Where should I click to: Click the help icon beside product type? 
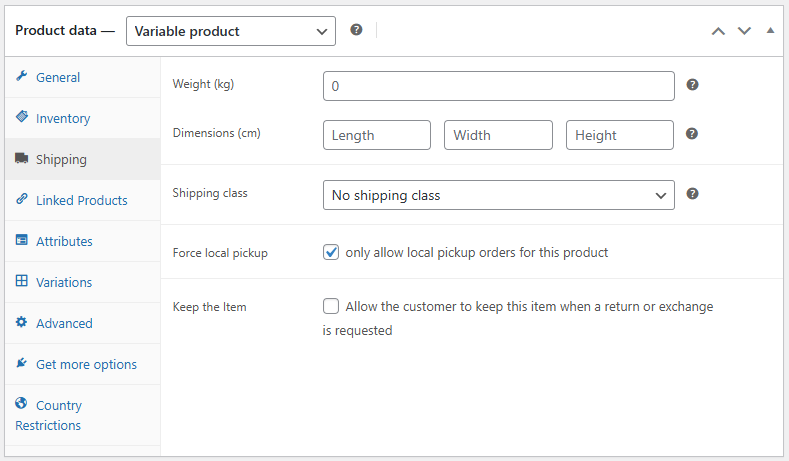[x=356, y=30]
